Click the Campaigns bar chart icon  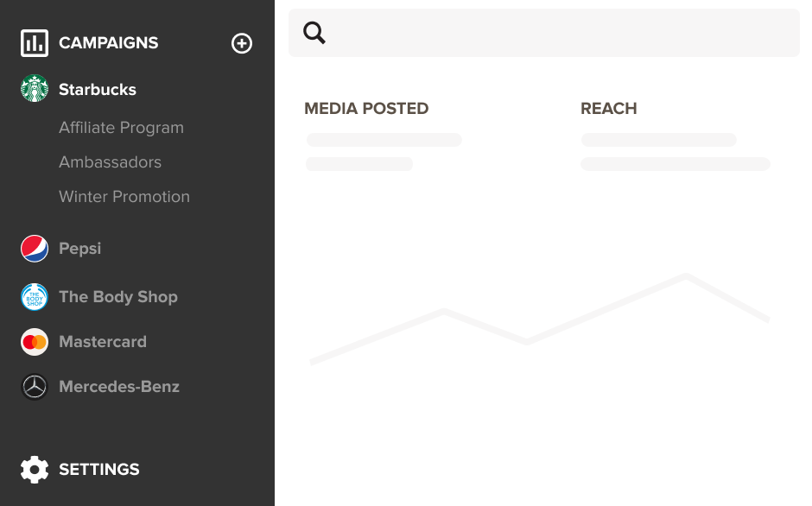pyautogui.click(x=35, y=43)
